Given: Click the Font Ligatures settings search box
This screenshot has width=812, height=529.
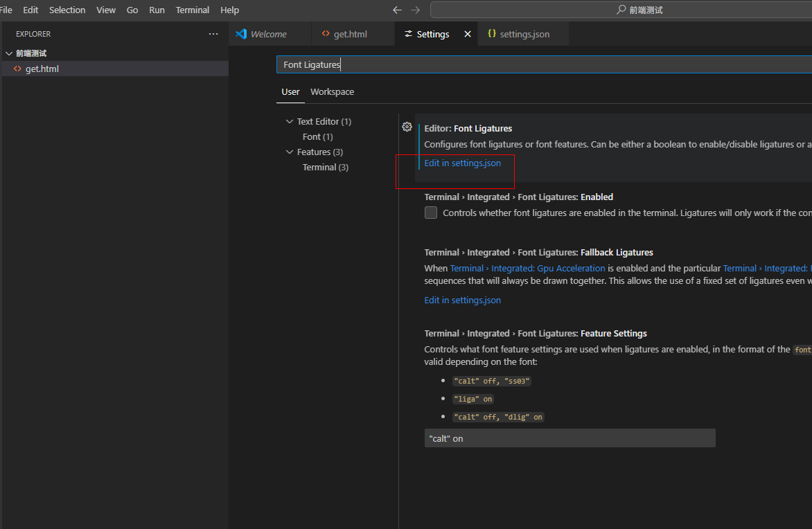Looking at the screenshot, I should coord(544,64).
